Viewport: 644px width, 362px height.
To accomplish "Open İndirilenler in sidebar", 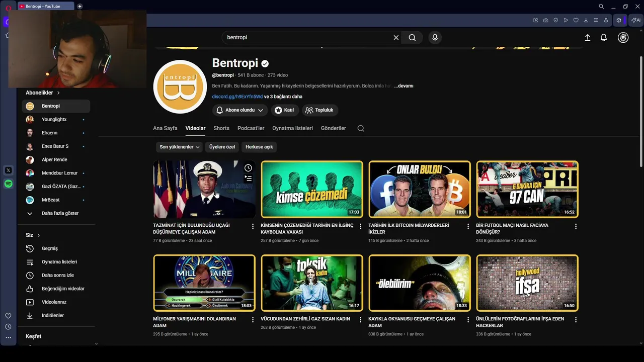I will coord(56,315).
